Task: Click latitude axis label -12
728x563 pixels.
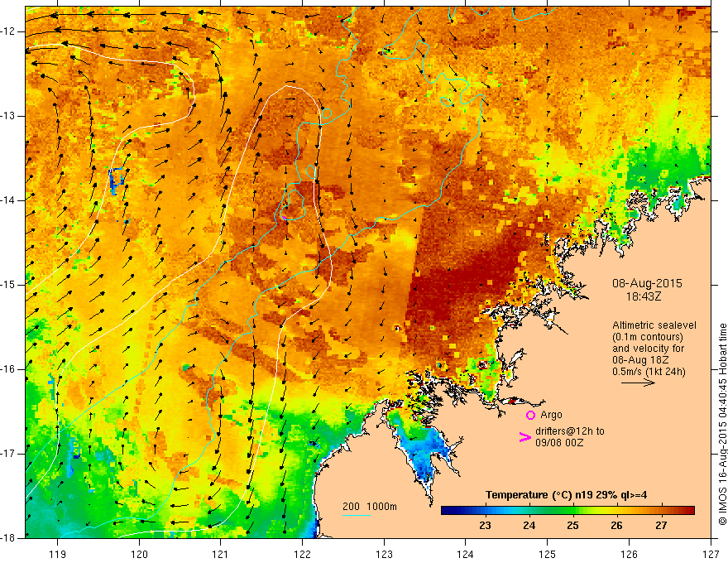Action: pos(8,31)
